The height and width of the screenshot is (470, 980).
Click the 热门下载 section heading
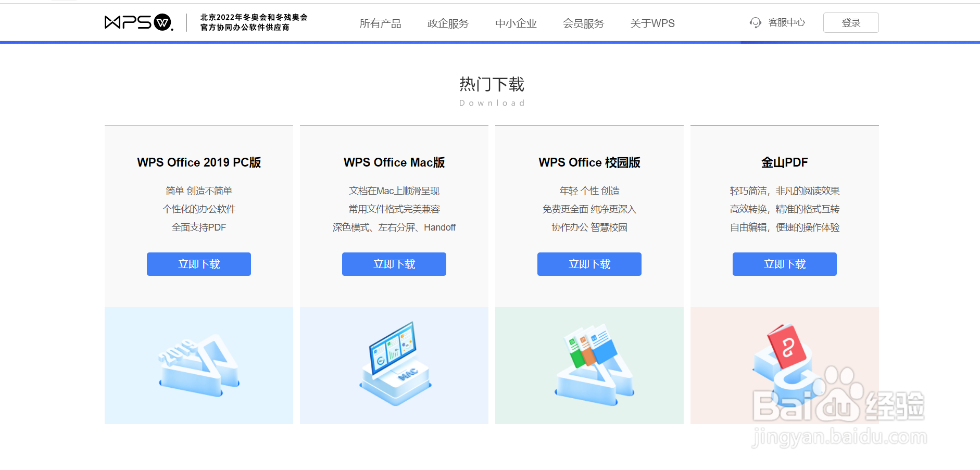tap(493, 84)
